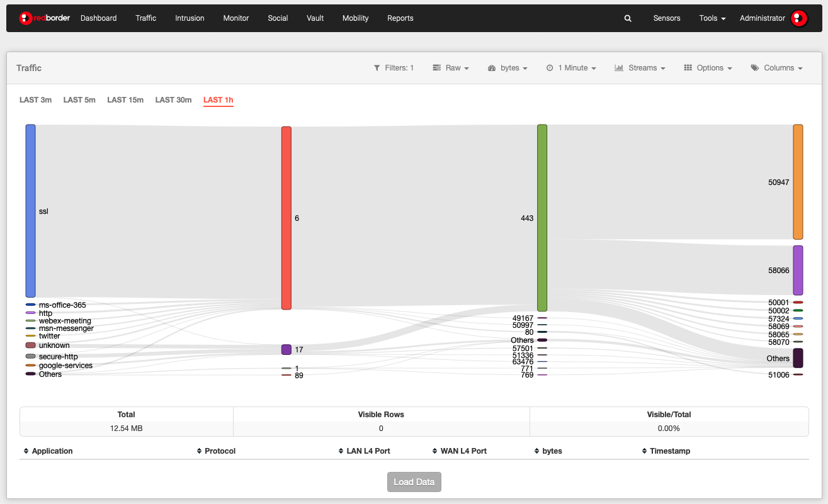Select the port 49167 label
The image size is (828, 504).
click(x=523, y=318)
